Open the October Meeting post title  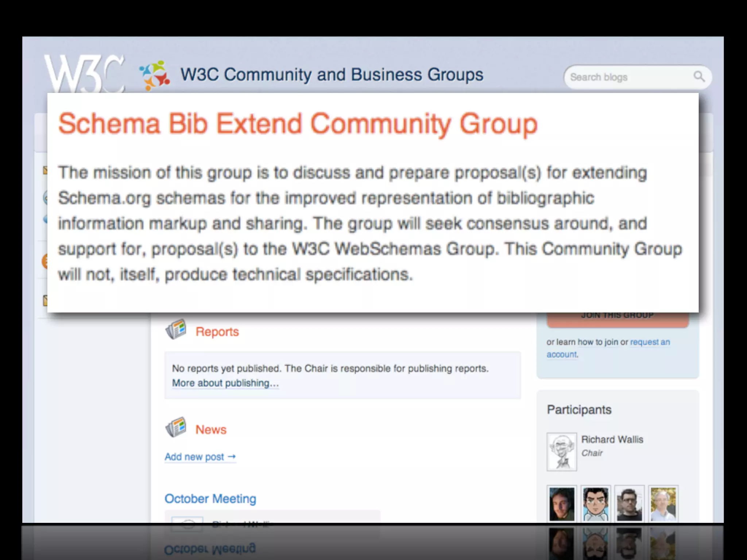210,499
